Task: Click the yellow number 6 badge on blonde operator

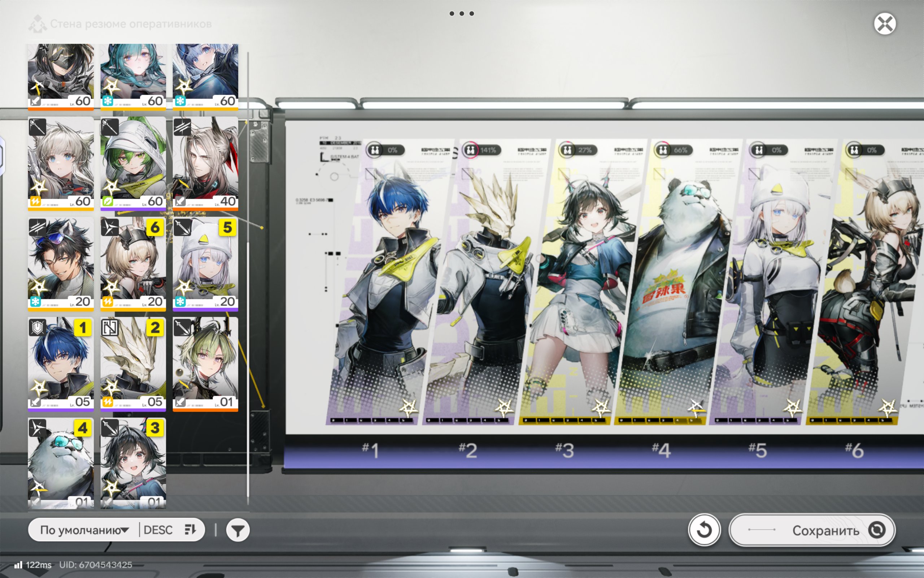Action: coord(155,228)
